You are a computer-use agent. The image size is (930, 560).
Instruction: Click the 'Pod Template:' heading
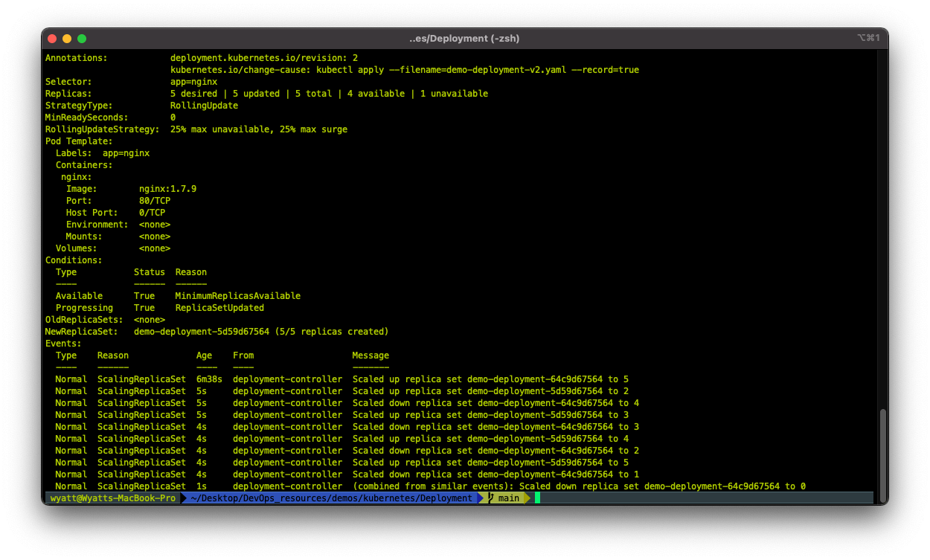click(x=79, y=141)
